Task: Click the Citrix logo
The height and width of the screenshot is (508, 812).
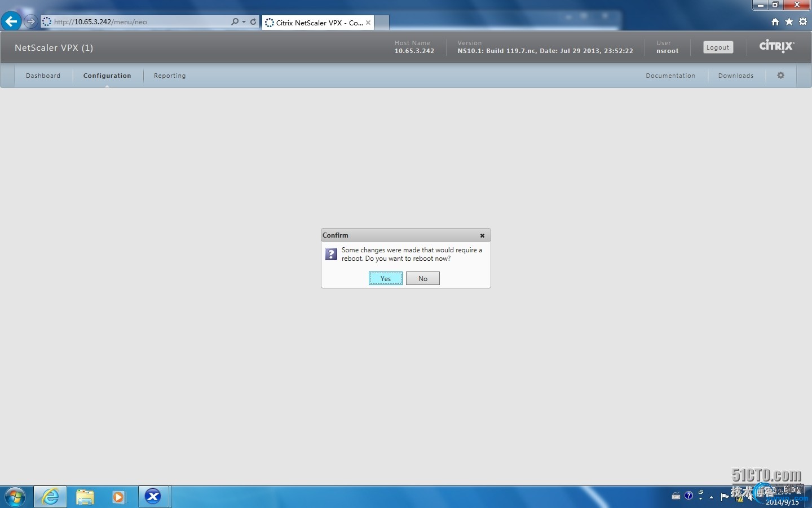Action: coord(776,46)
